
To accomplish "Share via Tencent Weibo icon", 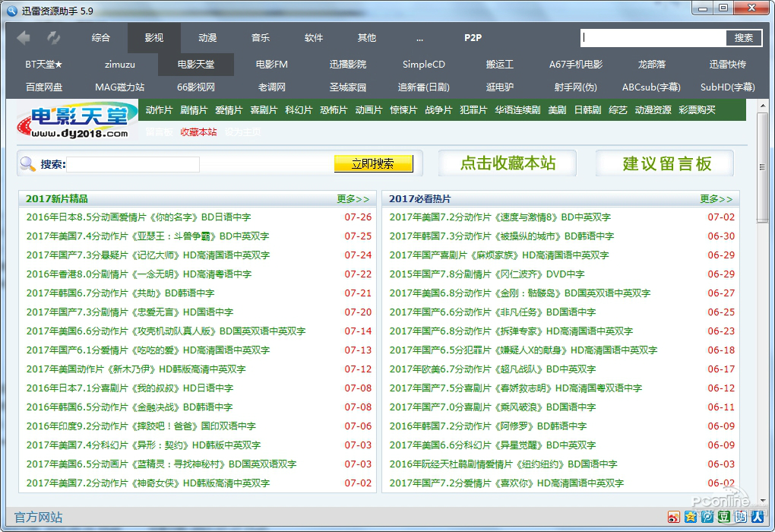I will coord(707,518).
